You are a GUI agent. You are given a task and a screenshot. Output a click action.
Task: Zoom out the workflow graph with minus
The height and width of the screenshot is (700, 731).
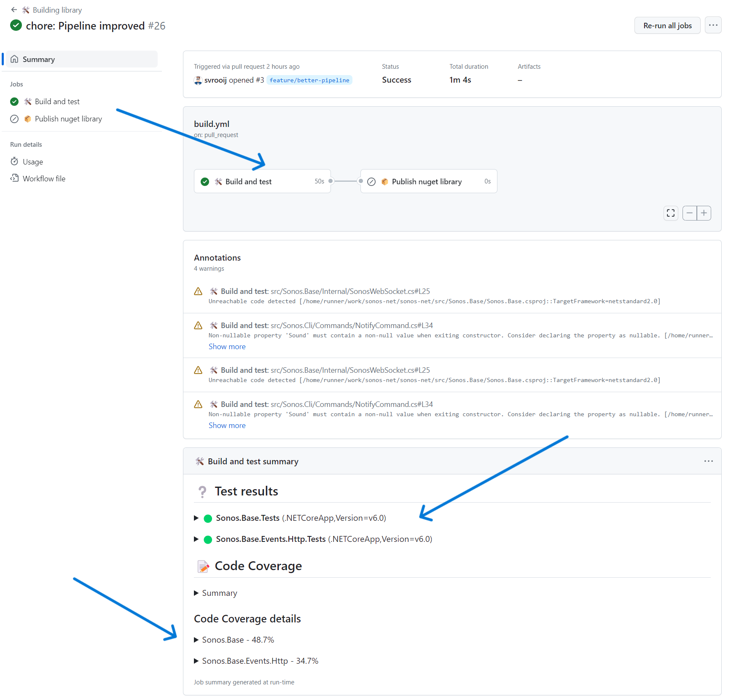[690, 213]
